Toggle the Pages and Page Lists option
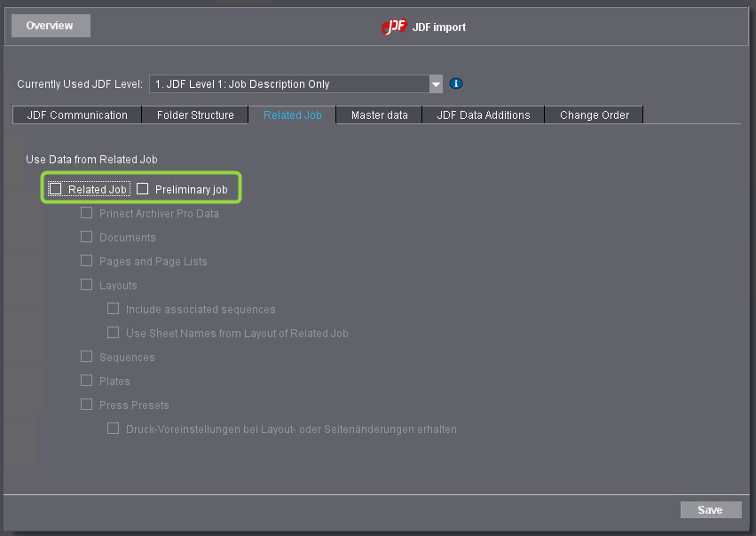 pos(86,261)
